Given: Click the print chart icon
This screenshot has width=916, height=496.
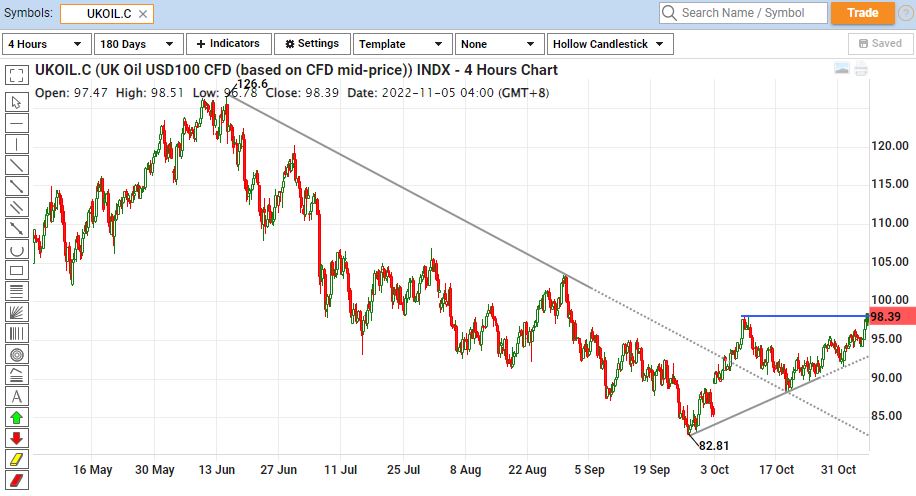Looking at the screenshot, I should [860, 69].
